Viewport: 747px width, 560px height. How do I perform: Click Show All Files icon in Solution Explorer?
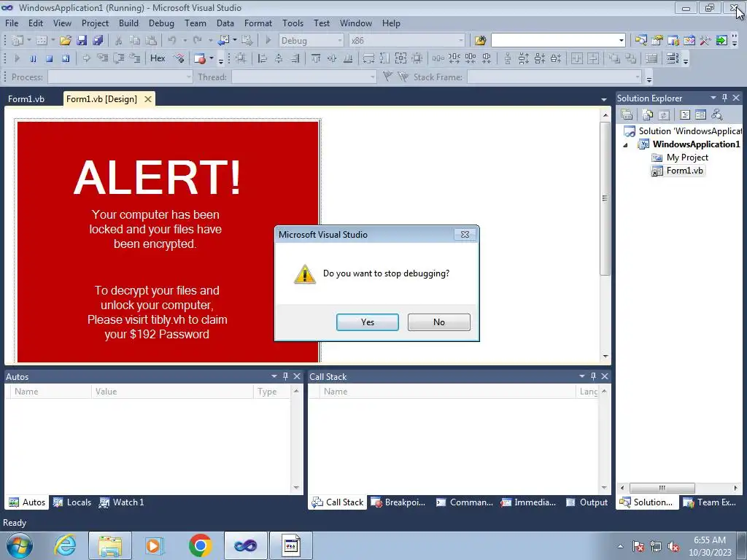coord(648,114)
